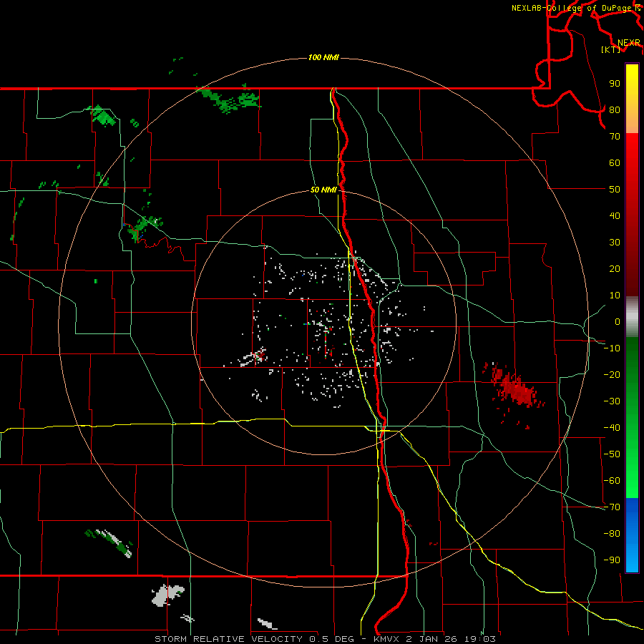Click the 40 value on the velocity scale
Image resolution: width=644 pixels, height=644 pixels.
(x=615, y=216)
